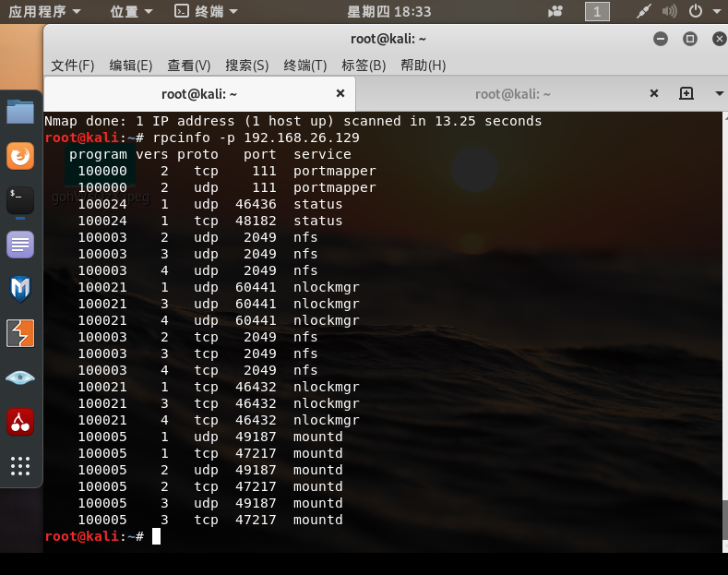The height and width of the screenshot is (575, 728).
Task: Add a new terminal tab
Action: [x=686, y=93]
